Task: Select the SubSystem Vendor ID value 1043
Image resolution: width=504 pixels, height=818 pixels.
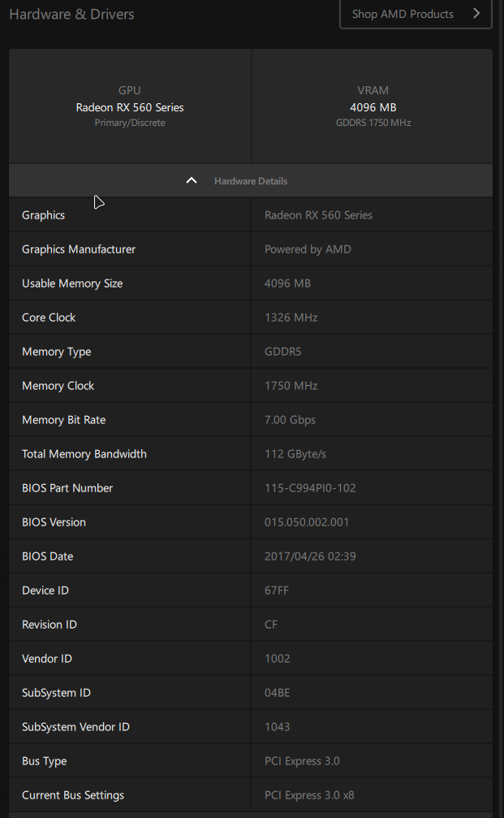Action: pyautogui.click(x=277, y=727)
